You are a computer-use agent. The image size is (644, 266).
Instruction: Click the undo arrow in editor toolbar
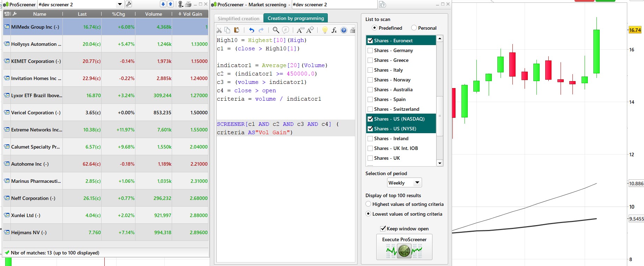click(x=251, y=30)
